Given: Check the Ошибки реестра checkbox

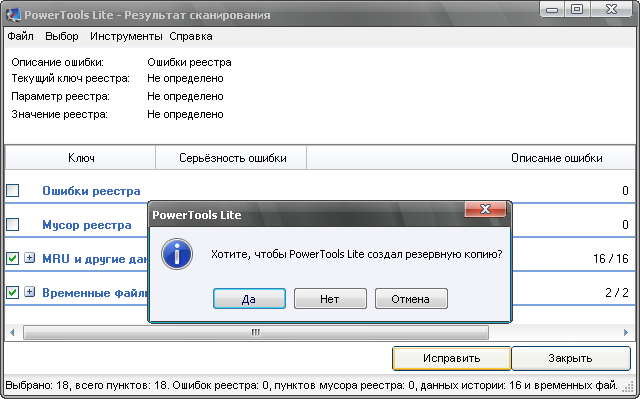Looking at the screenshot, I should pyautogui.click(x=13, y=190).
